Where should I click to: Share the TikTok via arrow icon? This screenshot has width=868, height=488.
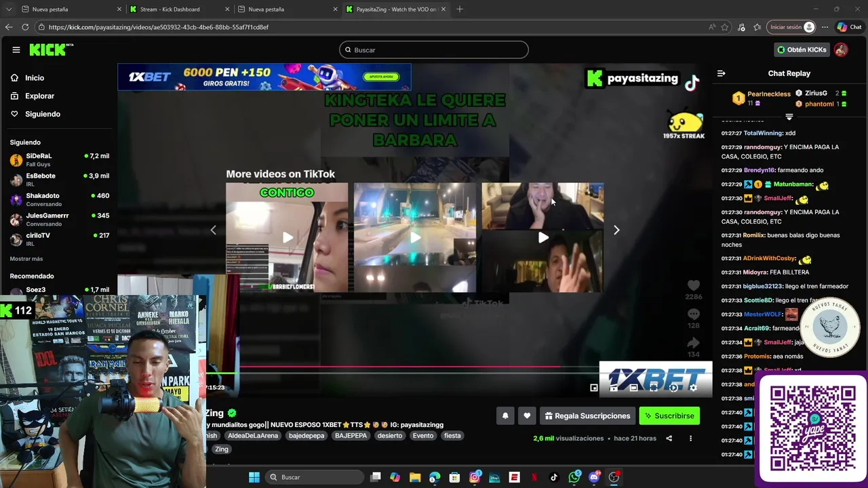point(693,343)
